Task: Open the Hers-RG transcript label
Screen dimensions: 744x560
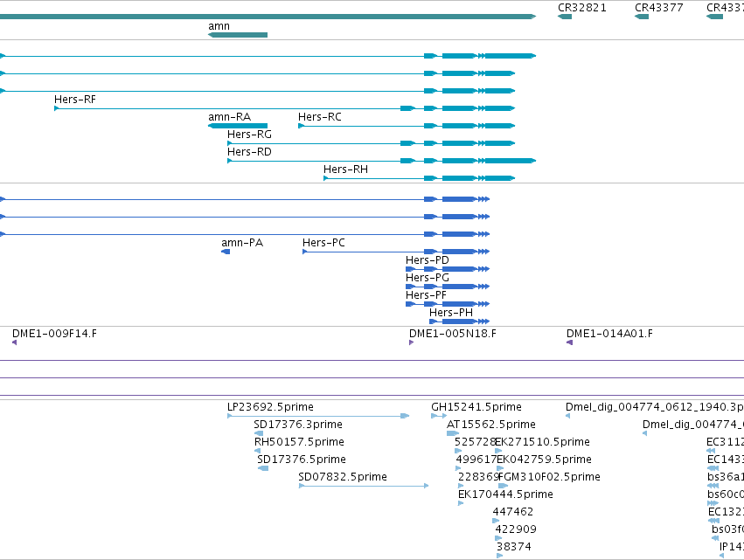Action: (x=249, y=135)
